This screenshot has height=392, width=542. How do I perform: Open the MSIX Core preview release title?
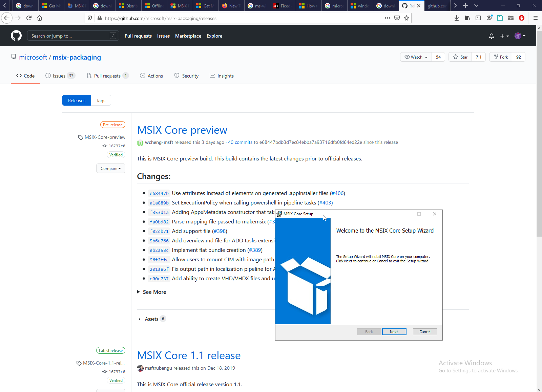(182, 130)
